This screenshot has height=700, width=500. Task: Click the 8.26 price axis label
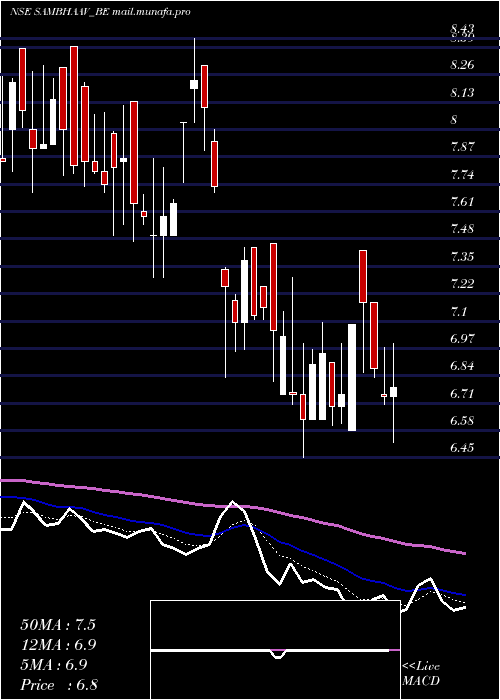[x=462, y=65]
